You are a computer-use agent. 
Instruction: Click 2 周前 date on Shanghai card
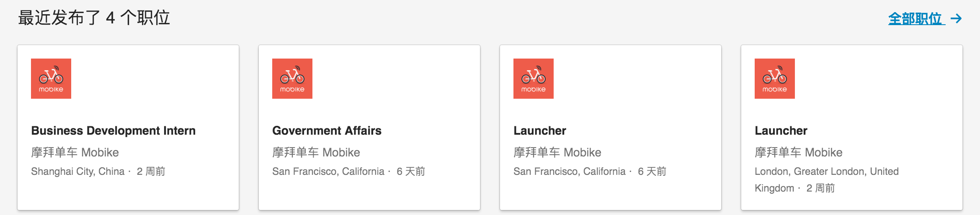[151, 171]
